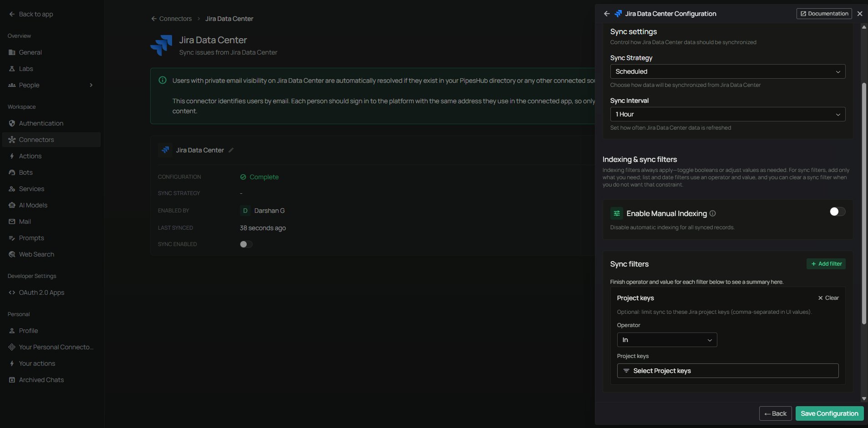Click the AI Models robot icon

(x=12, y=205)
